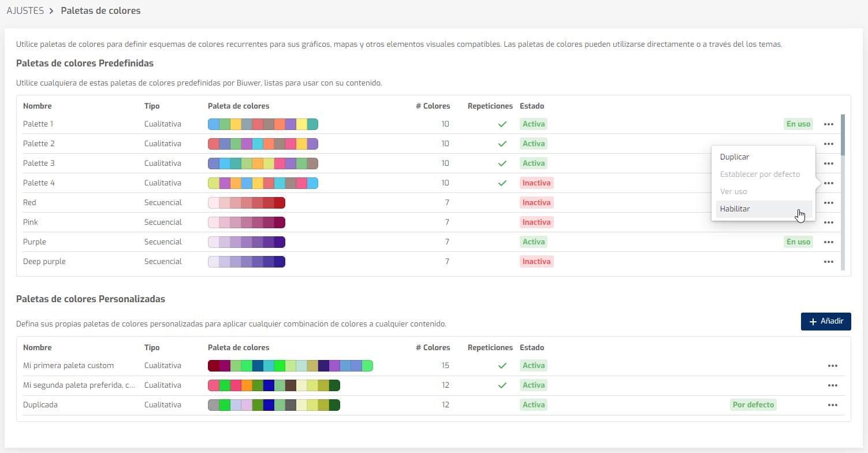868x453 pixels.
Task: Open options for Mi primera paleta custom
Action: [x=832, y=366]
